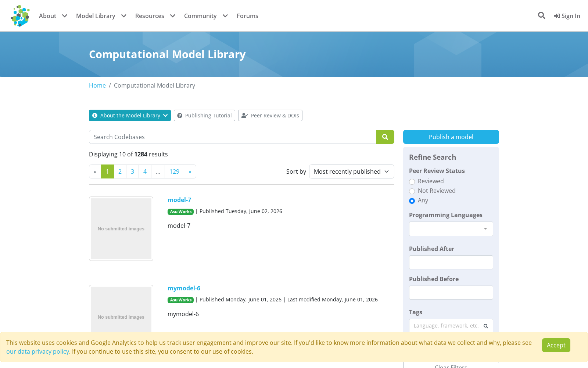
Task: Go to previous page arrow in pagination
Action: pos(95,171)
